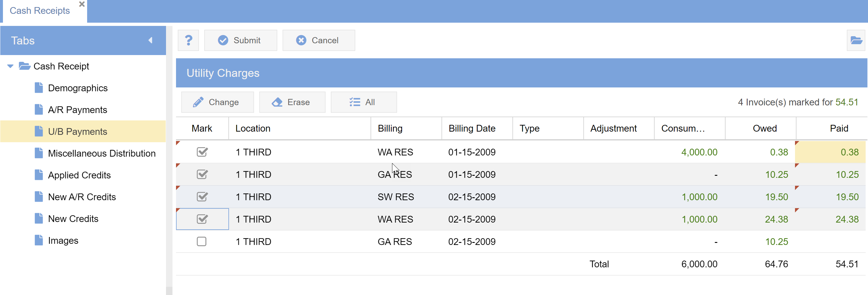Uncheck the SW RES 02-15-2009 mark checkbox
The width and height of the screenshot is (868, 295).
(202, 197)
